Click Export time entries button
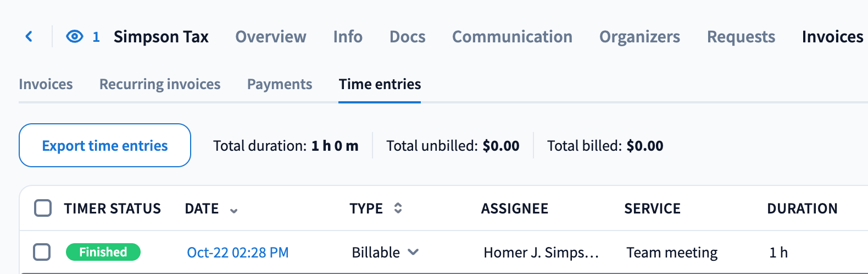Screen dimensions: 868x274 (x=105, y=145)
